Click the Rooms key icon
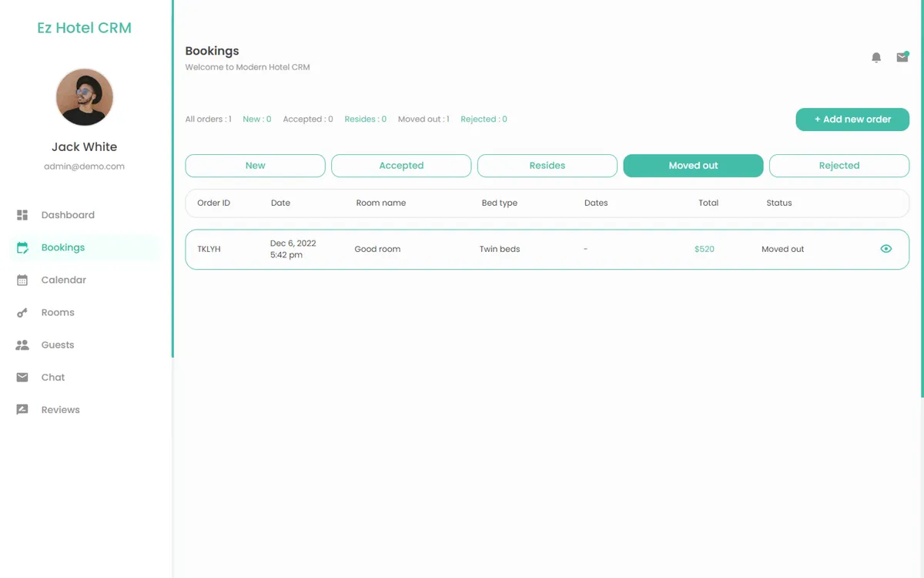 click(x=22, y=312)
